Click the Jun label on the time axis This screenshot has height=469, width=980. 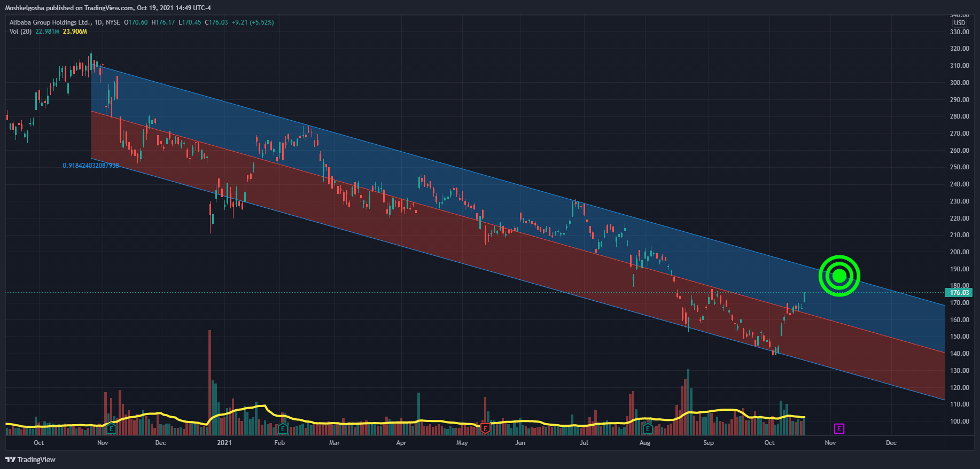pos(520,443)
